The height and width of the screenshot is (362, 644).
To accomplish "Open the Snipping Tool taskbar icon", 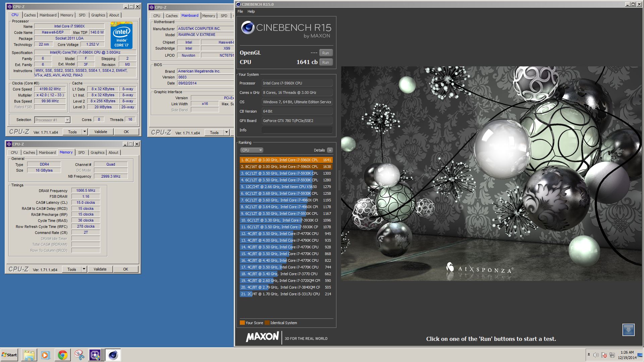I will click(x=79, y=355).
